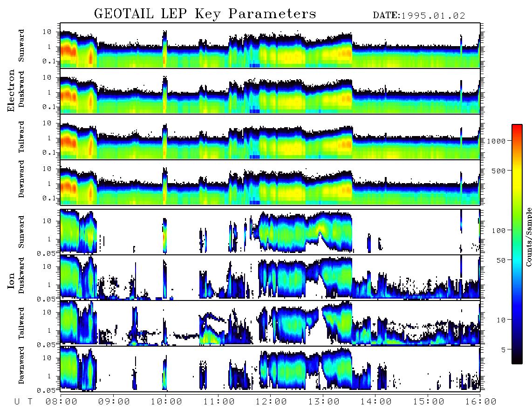Click the "08:00" time tick label
The image size is (532, 410).
(61, 402)
